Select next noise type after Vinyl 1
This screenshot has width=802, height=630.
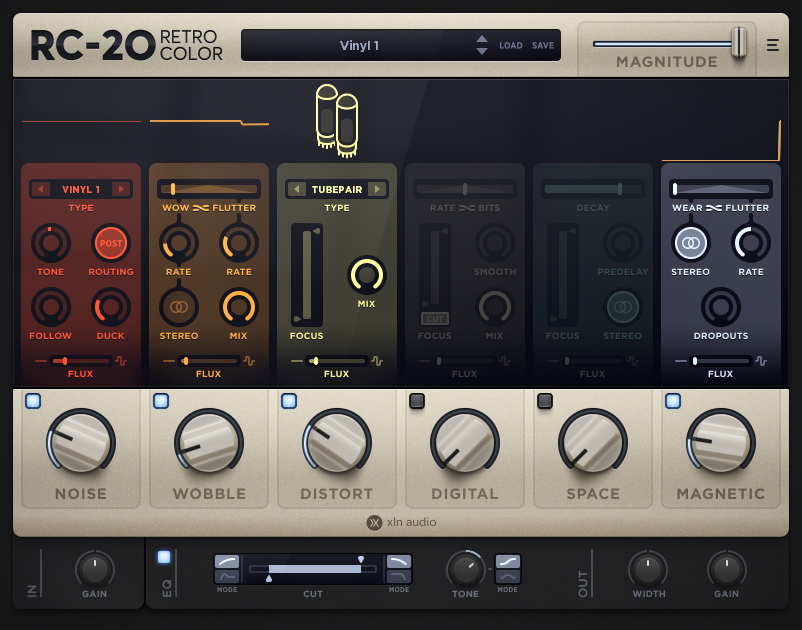pyautogui.click(x=120, y=189)
